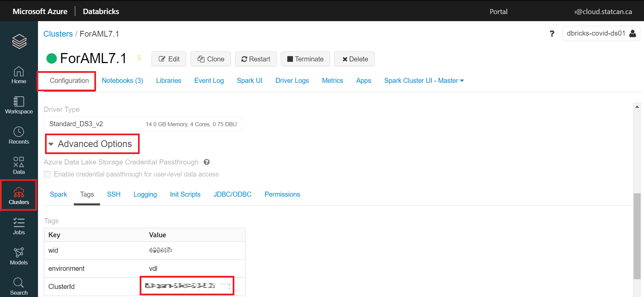Open the Spark Cluster UI - Master dropdown
This screenshot has height=297, width=644.
[x=424, y=81]
